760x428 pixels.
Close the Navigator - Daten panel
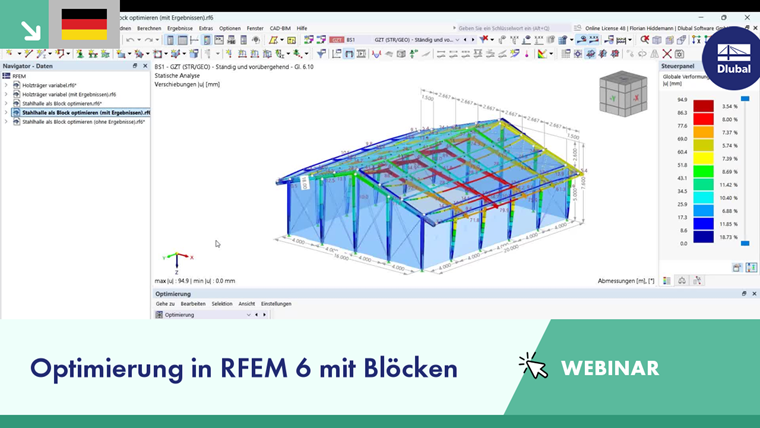(x=145, y=66)
